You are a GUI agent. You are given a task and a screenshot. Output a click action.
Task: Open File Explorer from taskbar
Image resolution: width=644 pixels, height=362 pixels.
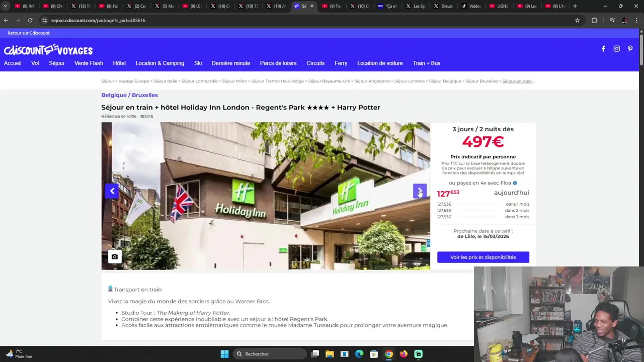point(330,354)
